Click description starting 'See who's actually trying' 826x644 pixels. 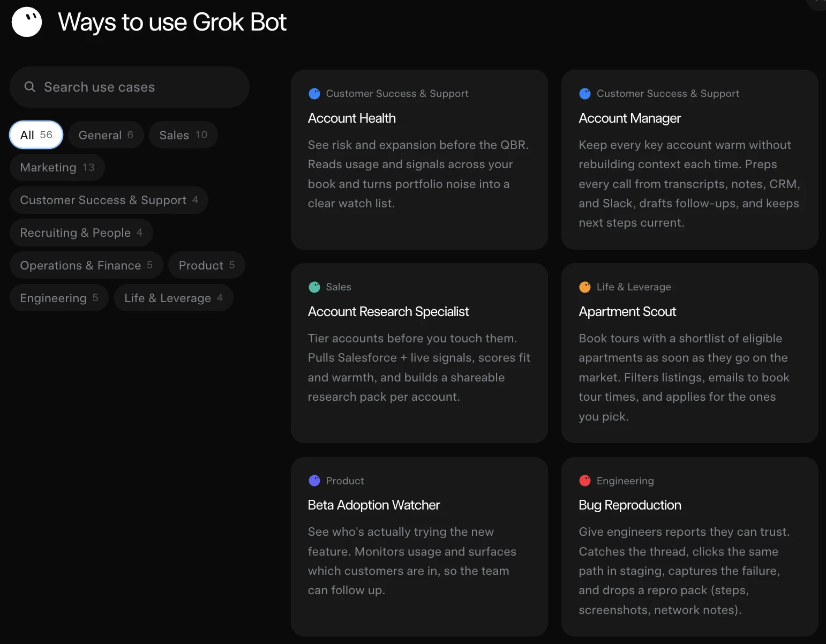click(412, 561)
